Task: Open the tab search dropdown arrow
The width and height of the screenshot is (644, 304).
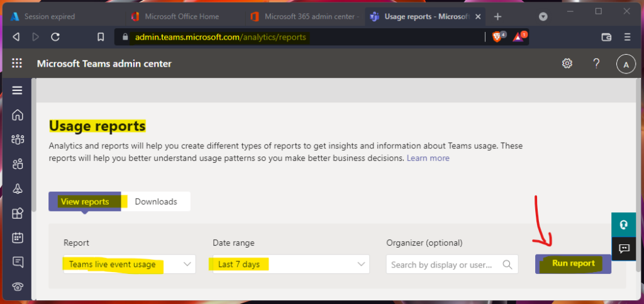Action: click(543, 17)
